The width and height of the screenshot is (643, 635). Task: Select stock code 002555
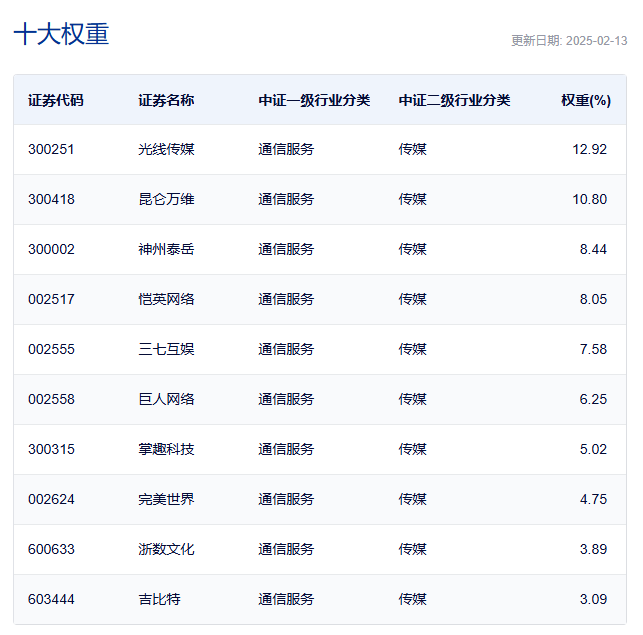coord(51,349)
